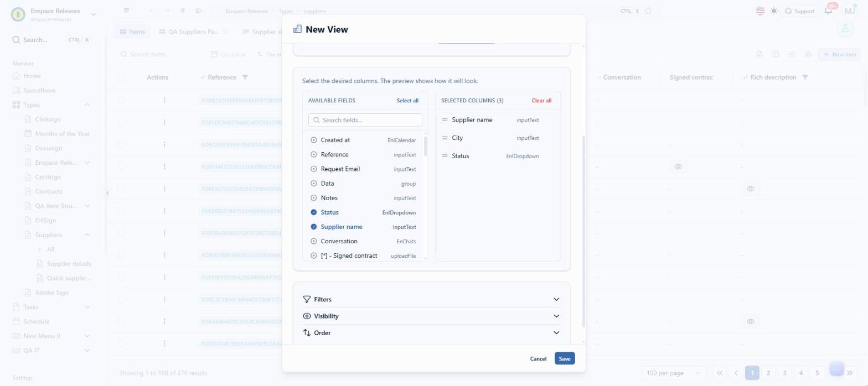Expand the Order section

click(432, 332)
